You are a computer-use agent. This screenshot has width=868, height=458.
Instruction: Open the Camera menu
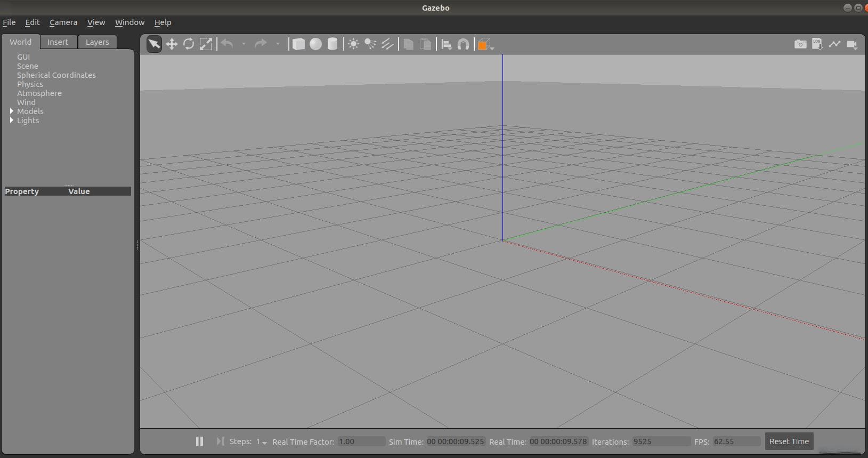click(63, 22)
